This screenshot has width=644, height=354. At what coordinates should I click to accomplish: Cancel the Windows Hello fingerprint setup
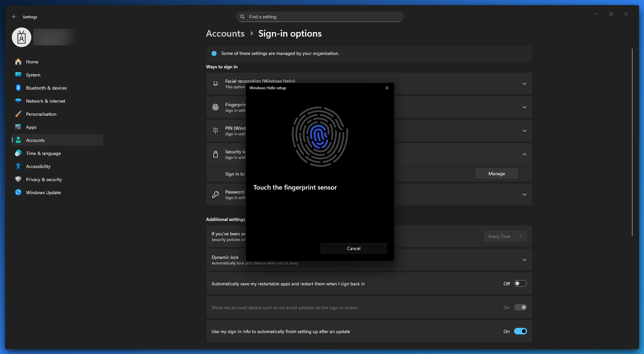point(354,248)
